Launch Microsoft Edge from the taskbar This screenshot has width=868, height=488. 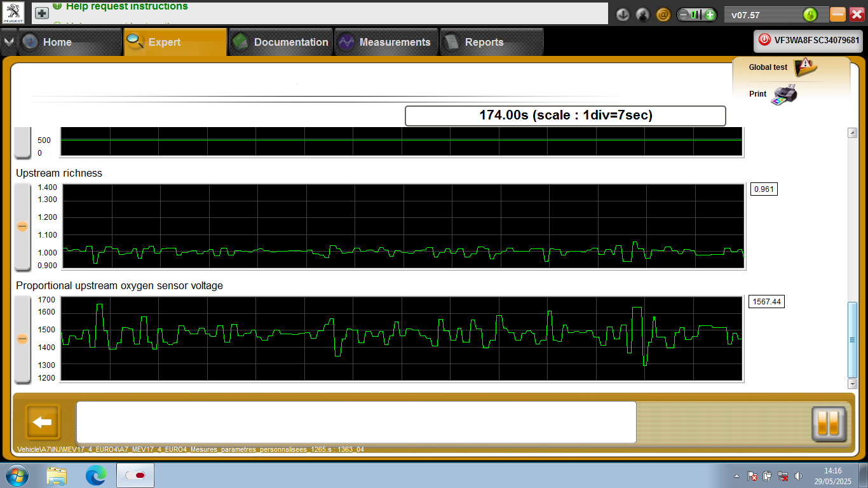tap(96, 475)
